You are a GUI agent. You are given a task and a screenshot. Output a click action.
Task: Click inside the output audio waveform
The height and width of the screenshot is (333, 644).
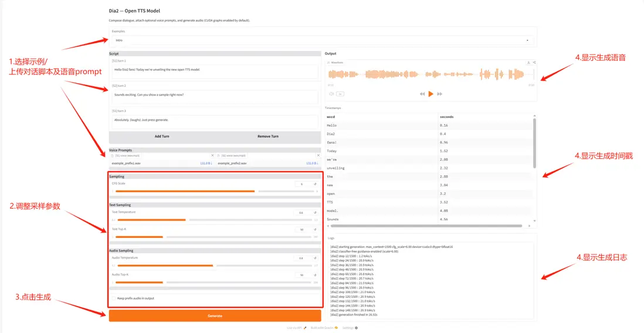coord(431,74)
